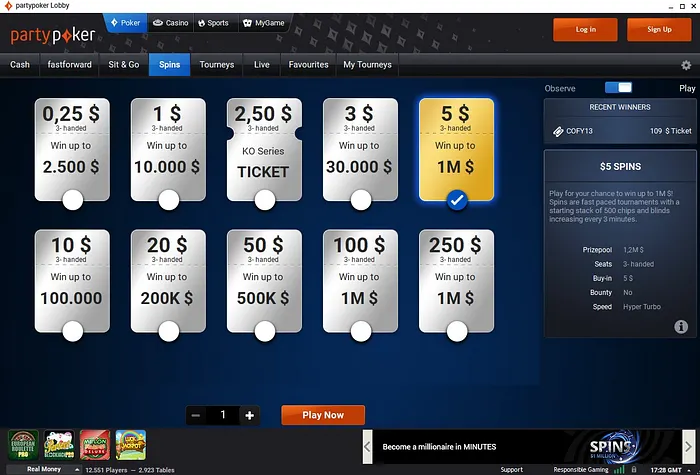Viewport: 700px width, 475px height.
Task: Open the Live tab
Action: pos(262,65)
